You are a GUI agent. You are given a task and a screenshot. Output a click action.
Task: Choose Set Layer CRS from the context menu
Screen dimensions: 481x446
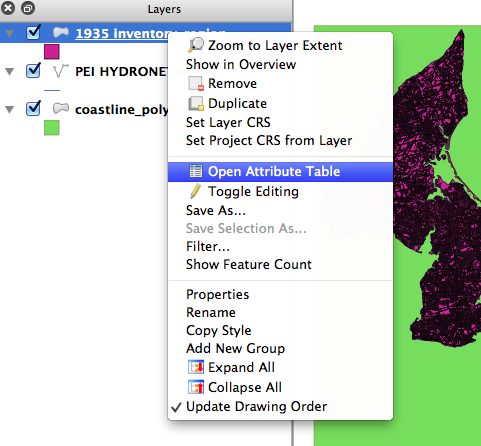coord(228,122)
